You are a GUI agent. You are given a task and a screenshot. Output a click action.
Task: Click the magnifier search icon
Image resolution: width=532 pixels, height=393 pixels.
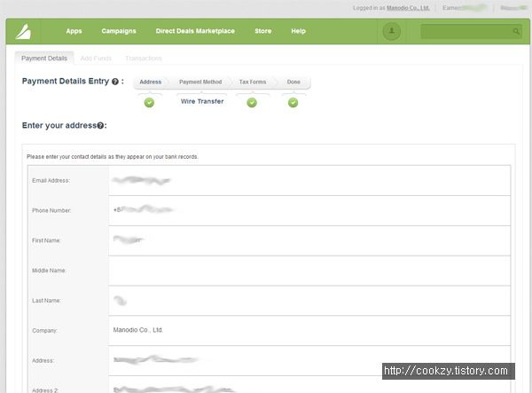tap(516, 32)
